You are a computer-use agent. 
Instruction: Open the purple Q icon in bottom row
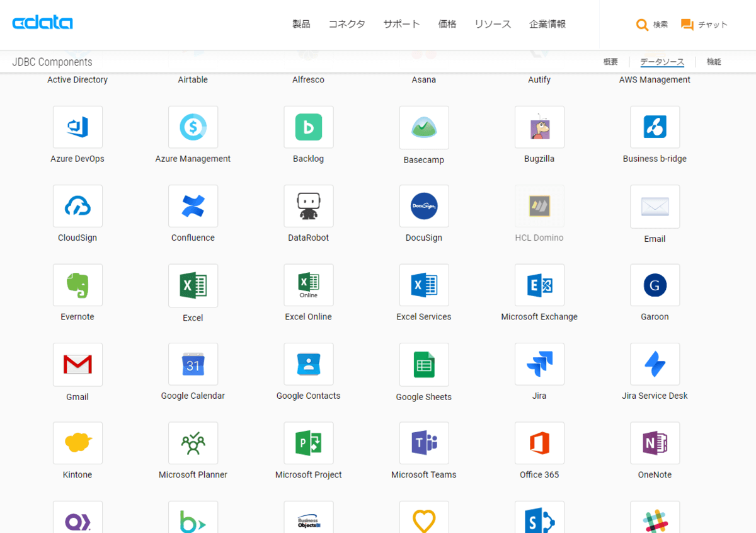[x=77, y=517]
